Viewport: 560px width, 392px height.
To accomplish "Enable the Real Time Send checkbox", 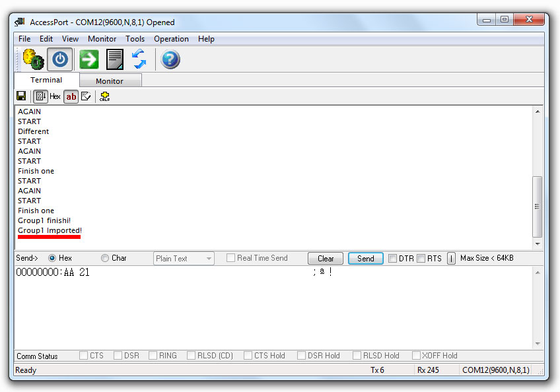I will [x=230, y=258].
